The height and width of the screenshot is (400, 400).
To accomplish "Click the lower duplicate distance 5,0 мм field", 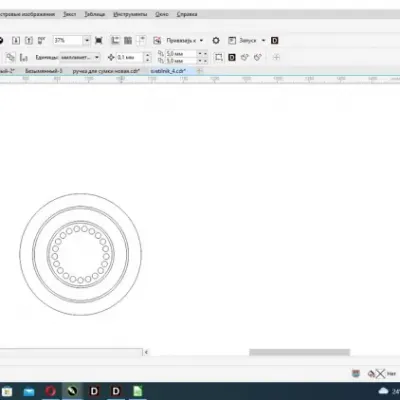I will tap(181, 61).
